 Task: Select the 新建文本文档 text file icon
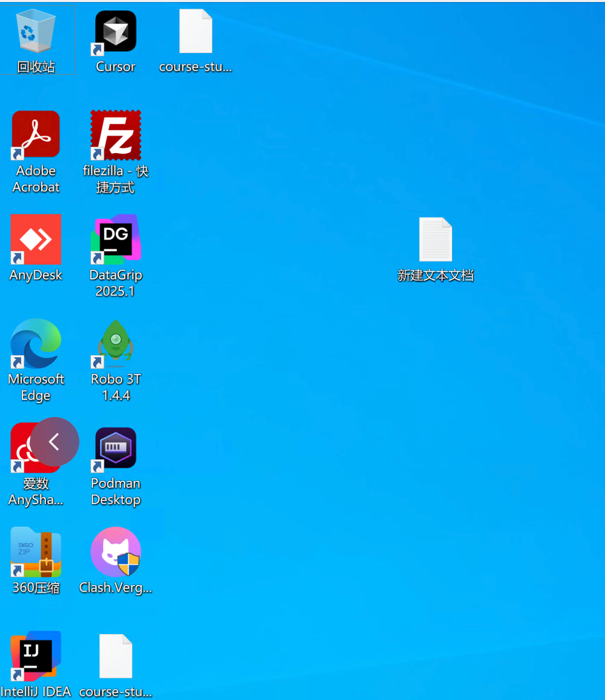click(x=435, y=240)
